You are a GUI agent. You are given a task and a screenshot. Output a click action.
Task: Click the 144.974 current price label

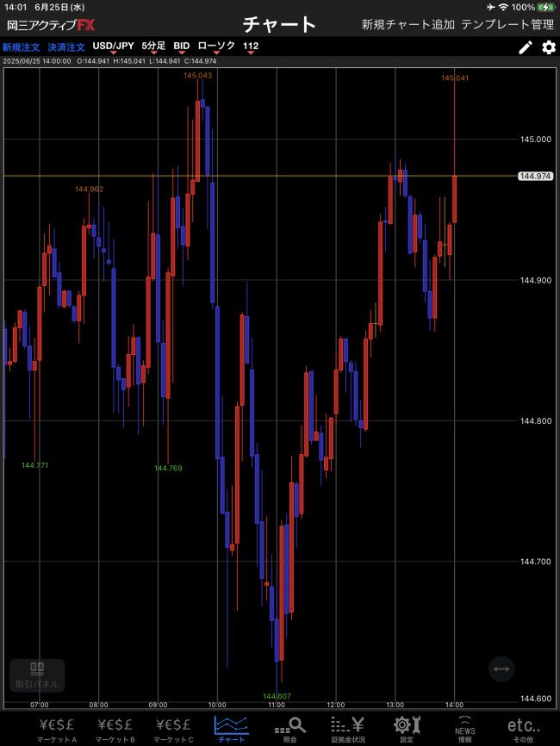535,176
